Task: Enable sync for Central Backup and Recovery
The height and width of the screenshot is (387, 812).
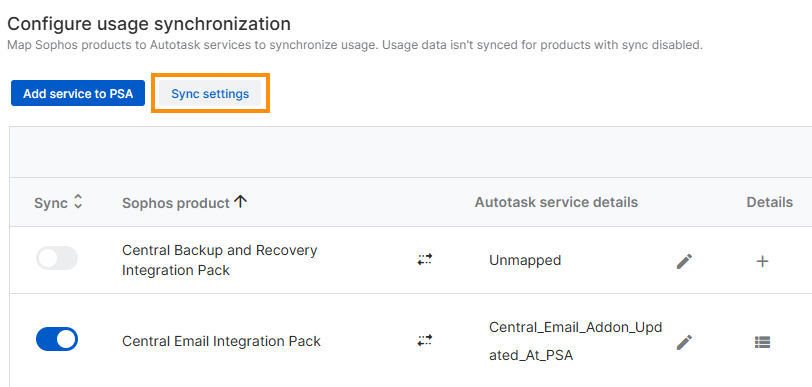Action: click(57, 258)
